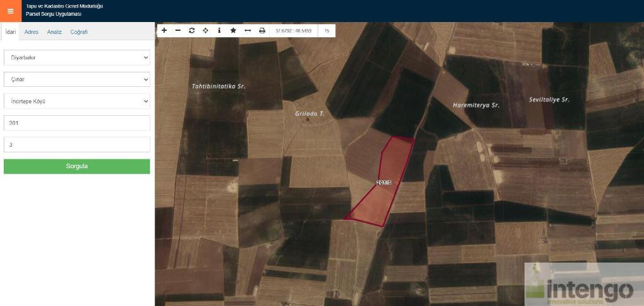Click the Parsel Sorgu Uygulaması header title
This screenshot has width=644, height=306.
[54, 14]
